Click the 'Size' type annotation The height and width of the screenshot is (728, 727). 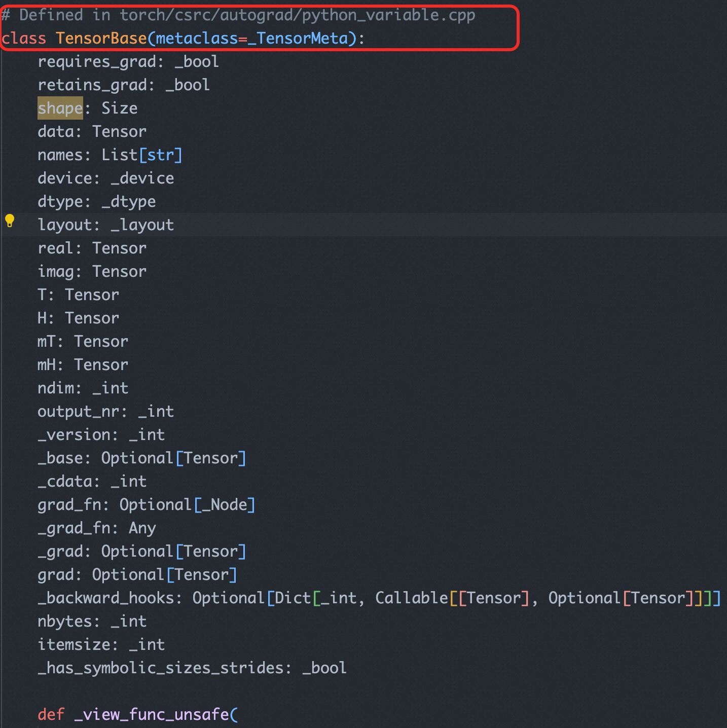[x=120, y=108]
